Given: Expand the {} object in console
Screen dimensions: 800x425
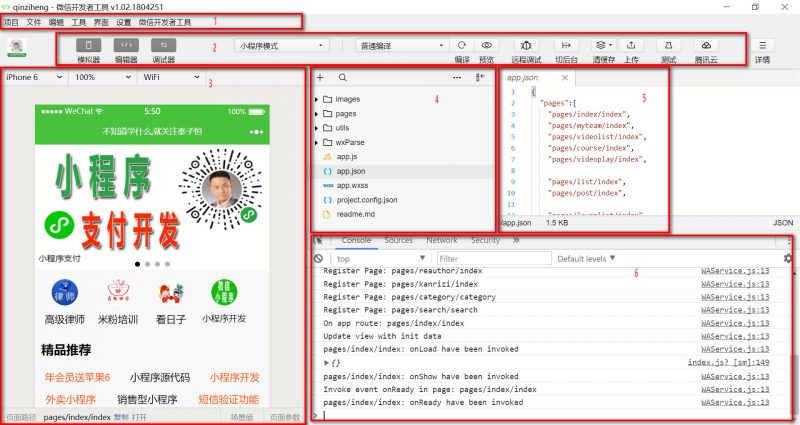Looking at the screenshot, I should (x=327, y=363).
